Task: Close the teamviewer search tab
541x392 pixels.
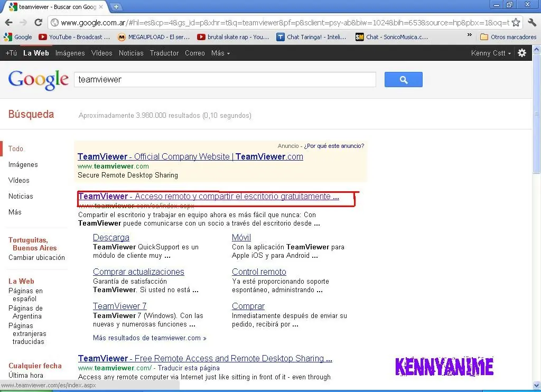Action: (101, 6)
